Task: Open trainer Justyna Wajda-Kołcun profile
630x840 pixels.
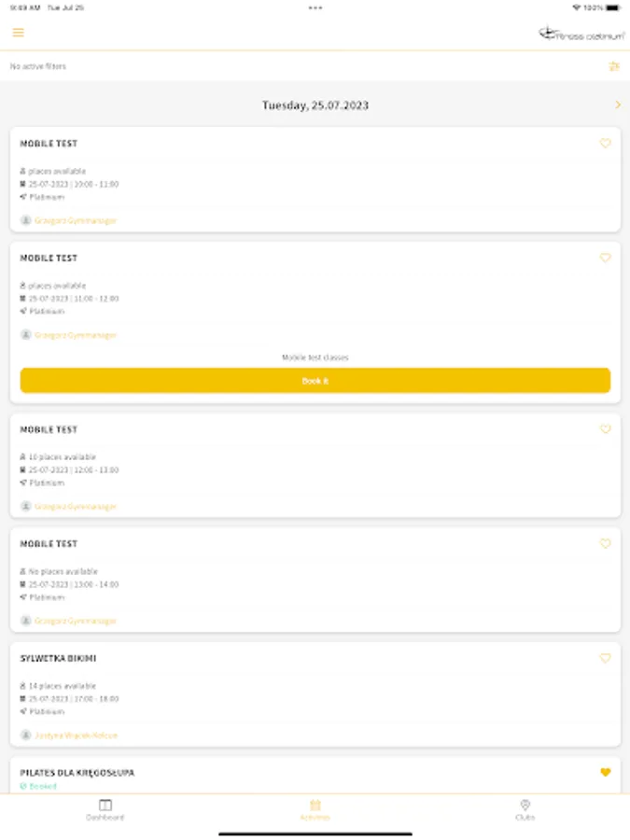Action: click(x=75, y=735)
